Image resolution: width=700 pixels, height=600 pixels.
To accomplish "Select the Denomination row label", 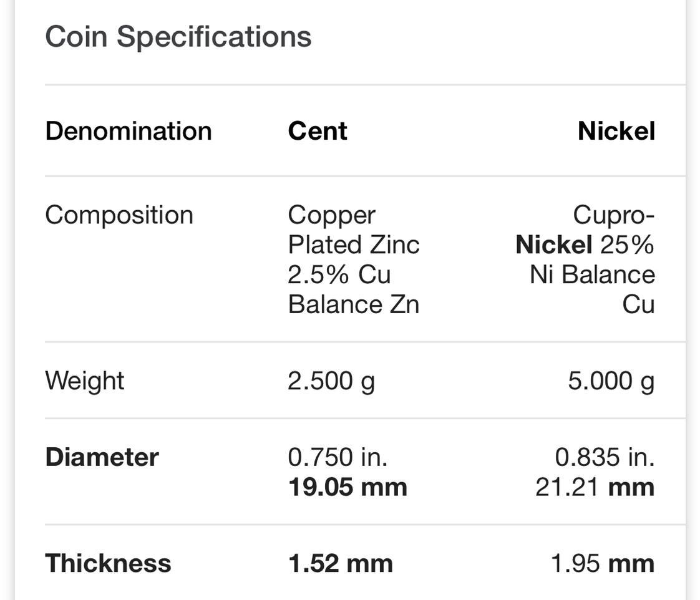I will click(129, 131).
